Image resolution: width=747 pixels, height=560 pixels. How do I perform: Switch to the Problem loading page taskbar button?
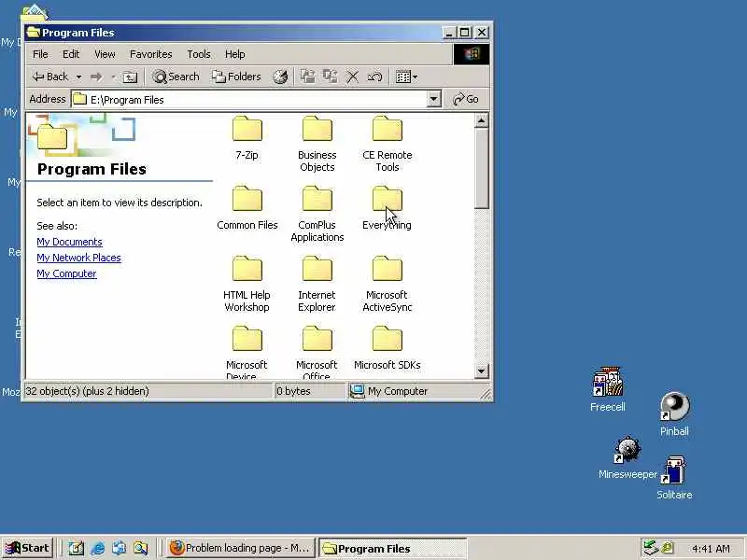(240, 548)
